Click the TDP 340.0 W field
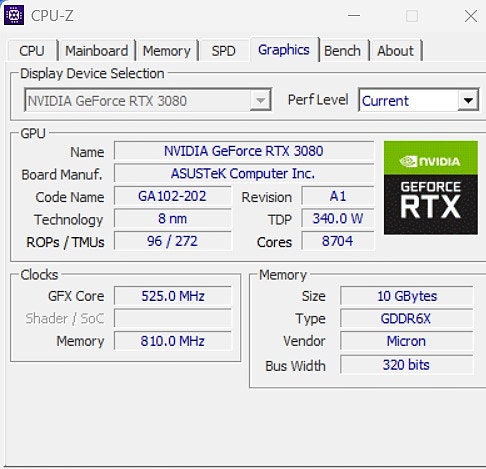486x469 pixels. (x=338, y=219)
